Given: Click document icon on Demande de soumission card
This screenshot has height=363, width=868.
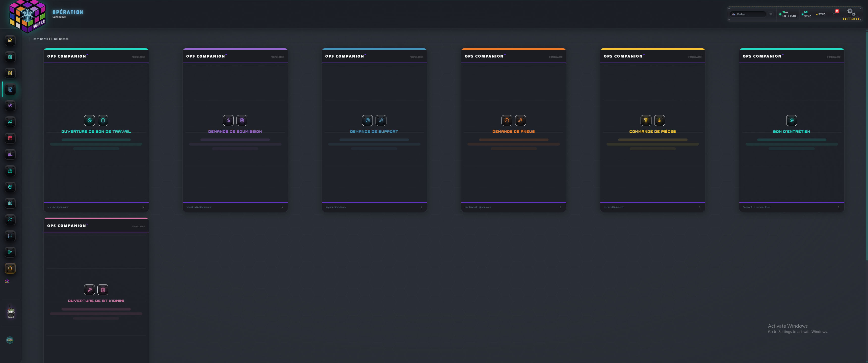Looking at the screenshot, I should tap(242, 120).
